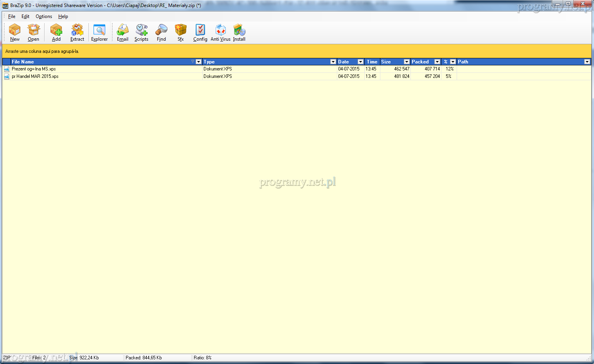Screen dimensions: 594x364
Task: Open the Packed column filter dropdown
Action: [x=437, y=62]
